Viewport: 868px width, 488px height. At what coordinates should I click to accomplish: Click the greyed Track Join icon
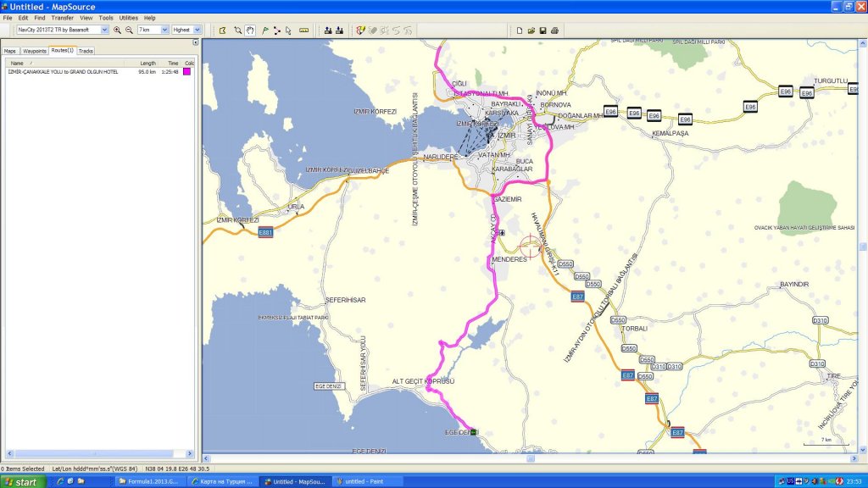pos(408,30)
